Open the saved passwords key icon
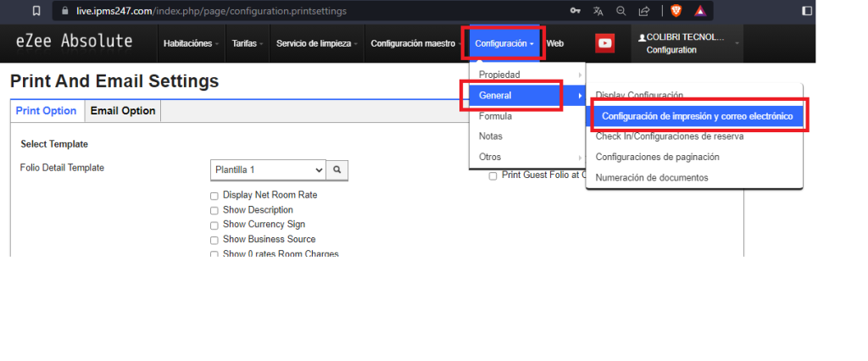This screenshot has width=868, height=361. [576, 10]
